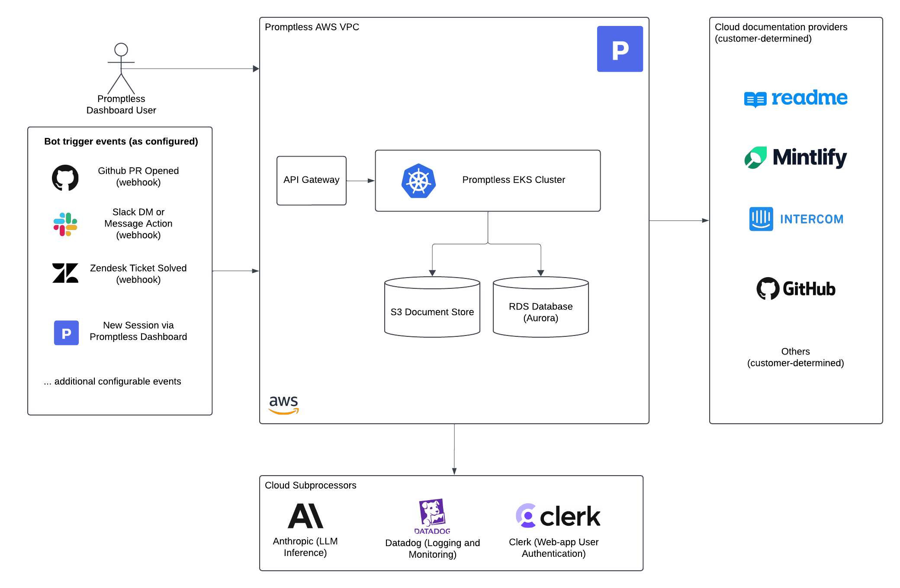This screenshot has height=588, width=900.
Task: Click the Intercom logo
Action: tap(796, 219)
